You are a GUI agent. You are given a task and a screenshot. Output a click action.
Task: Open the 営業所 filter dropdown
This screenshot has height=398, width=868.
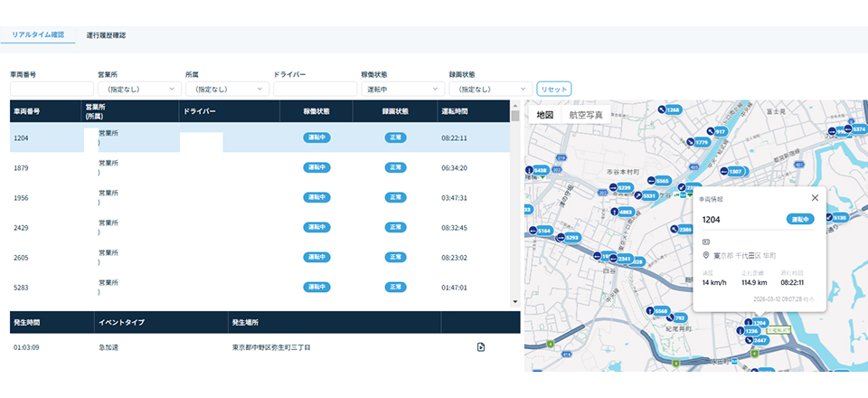[x=136, y=89]
